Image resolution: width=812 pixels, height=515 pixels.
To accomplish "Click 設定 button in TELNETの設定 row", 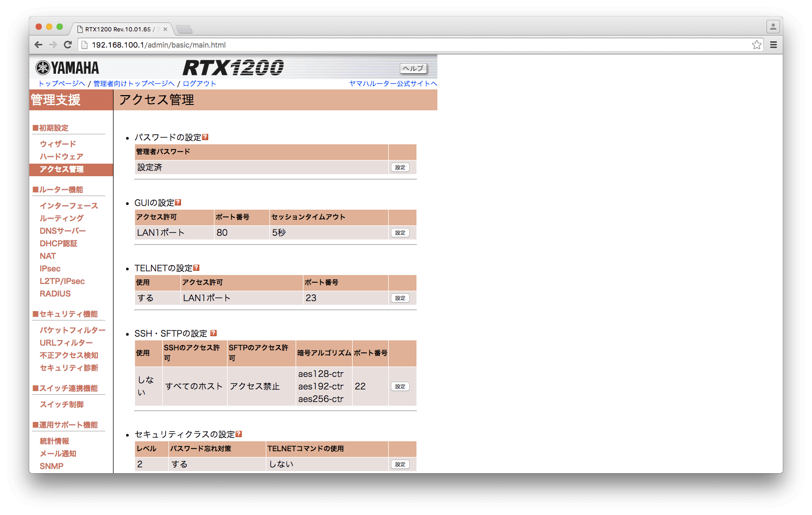I will click(400, 298).
